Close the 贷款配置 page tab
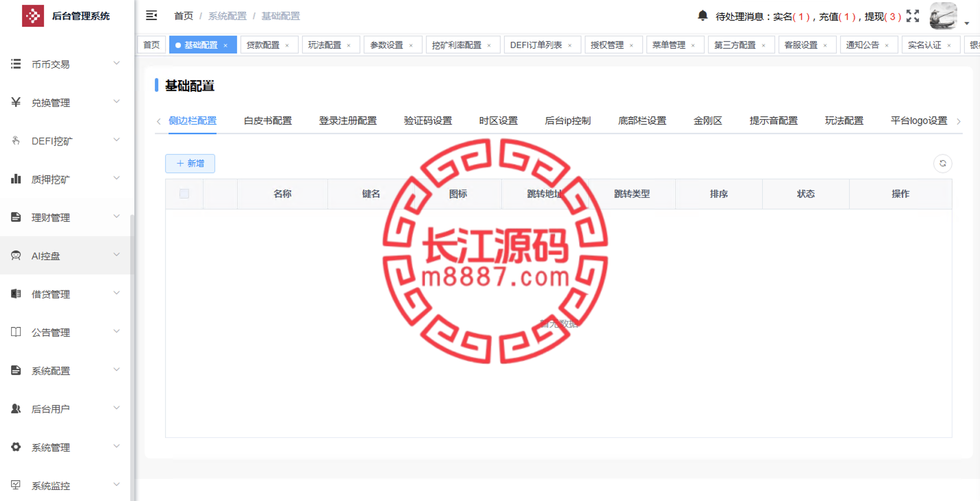This screenshot has width=980, height=501. tap(287, 45)
